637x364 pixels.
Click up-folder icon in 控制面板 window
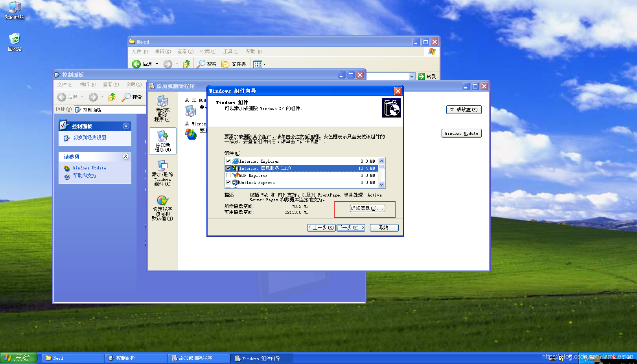coord(112,97)
